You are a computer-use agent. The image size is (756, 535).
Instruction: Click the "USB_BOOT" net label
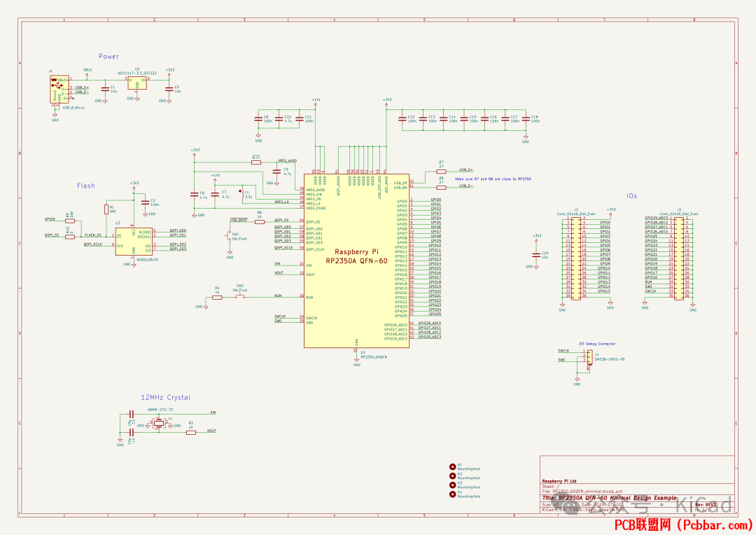click(x=239, y=220)
